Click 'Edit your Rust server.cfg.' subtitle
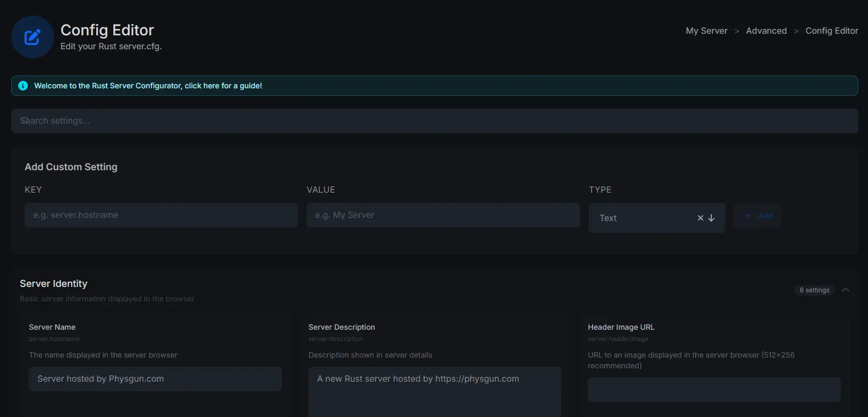868x417 pixels. coord(111,46)
